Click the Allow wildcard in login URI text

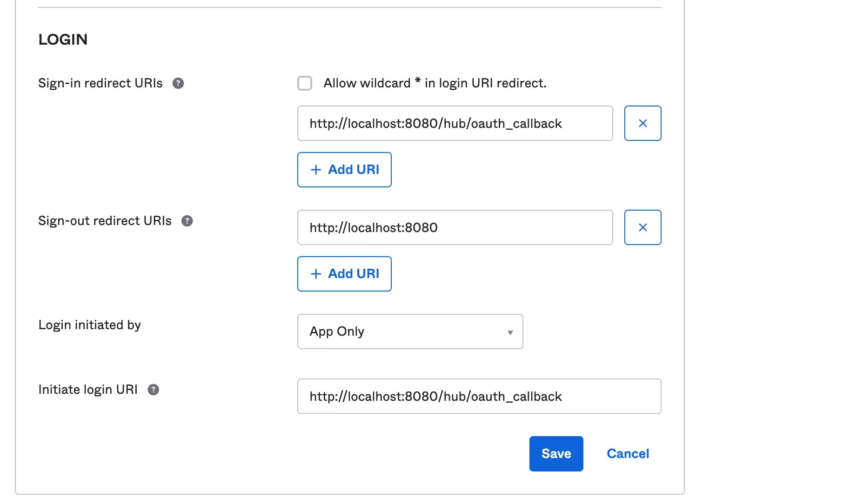[x=435, y=83]
